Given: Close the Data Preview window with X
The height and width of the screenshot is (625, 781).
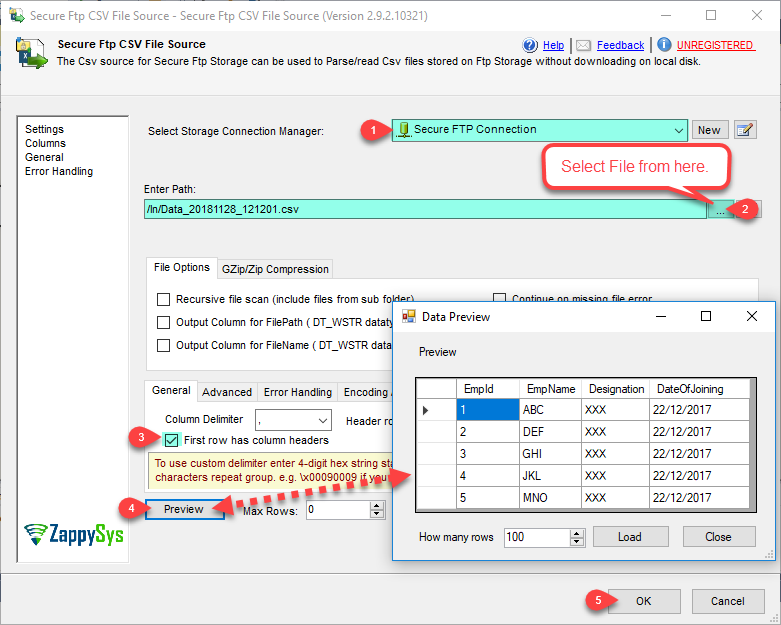Looking at the screenshot, I should click(x=752, y=316).
